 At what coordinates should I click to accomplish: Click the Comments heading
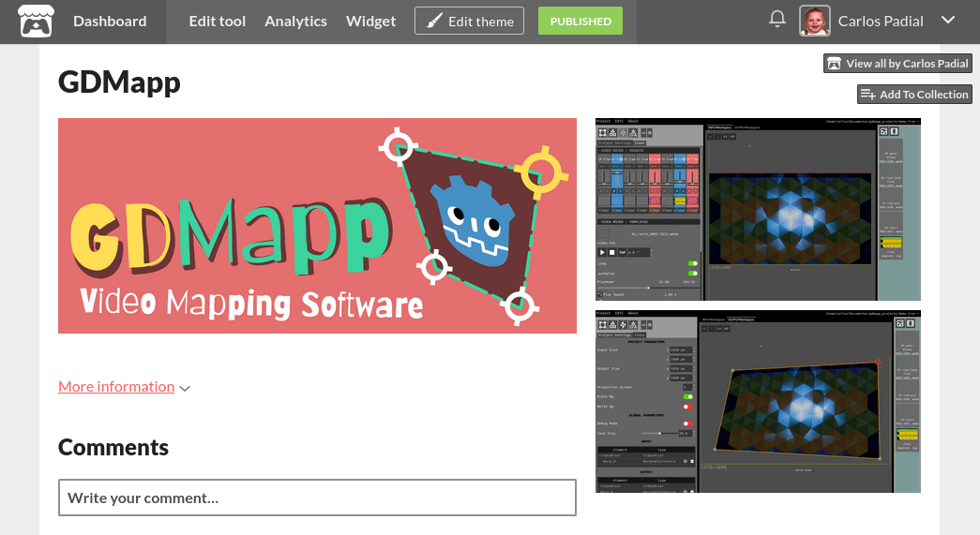click(113, 448)
